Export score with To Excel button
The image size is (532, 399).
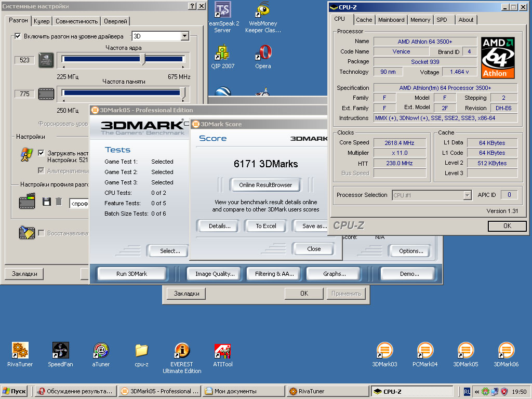[265, 226]
